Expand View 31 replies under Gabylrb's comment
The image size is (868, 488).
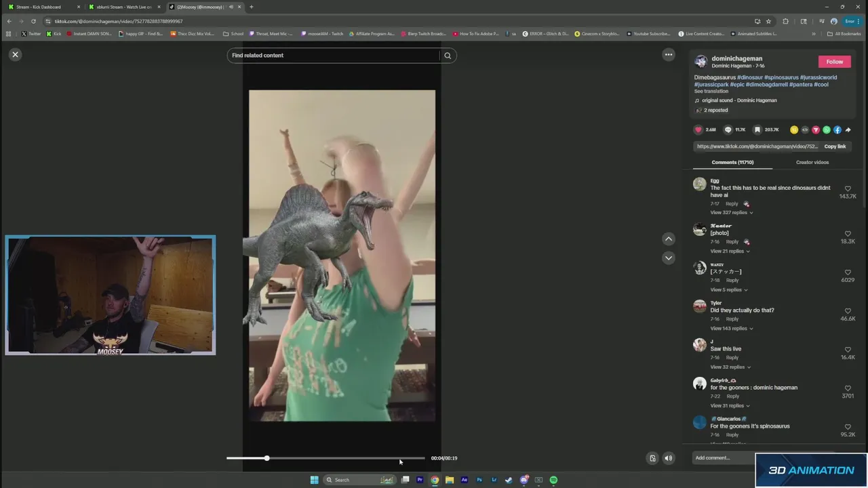[730, 406]
